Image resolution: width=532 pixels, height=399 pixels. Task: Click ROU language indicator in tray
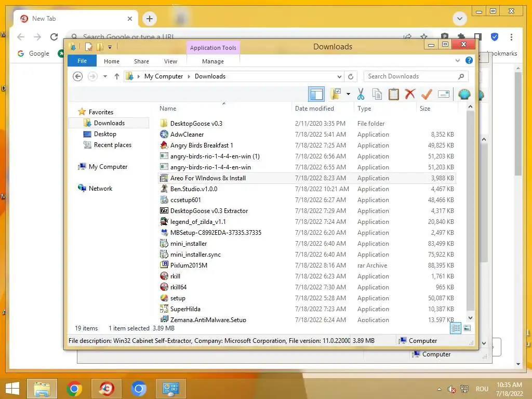482,389
